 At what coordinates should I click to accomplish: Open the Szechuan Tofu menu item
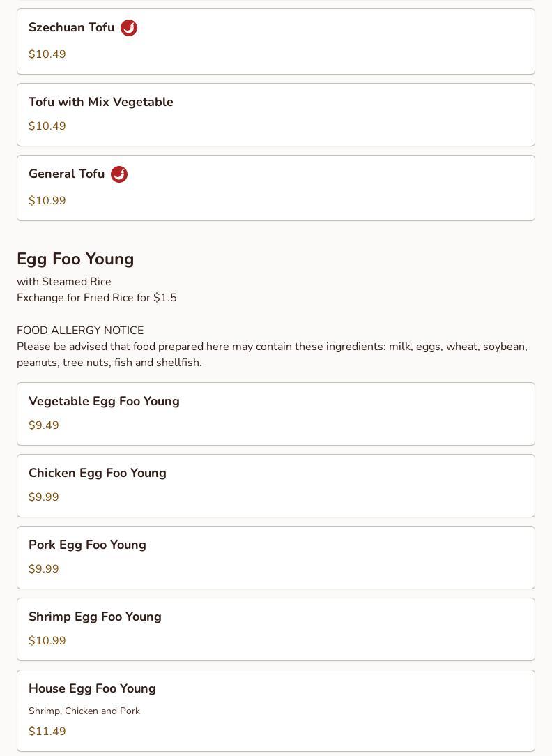pyautogui.click(x=276, y=41)
